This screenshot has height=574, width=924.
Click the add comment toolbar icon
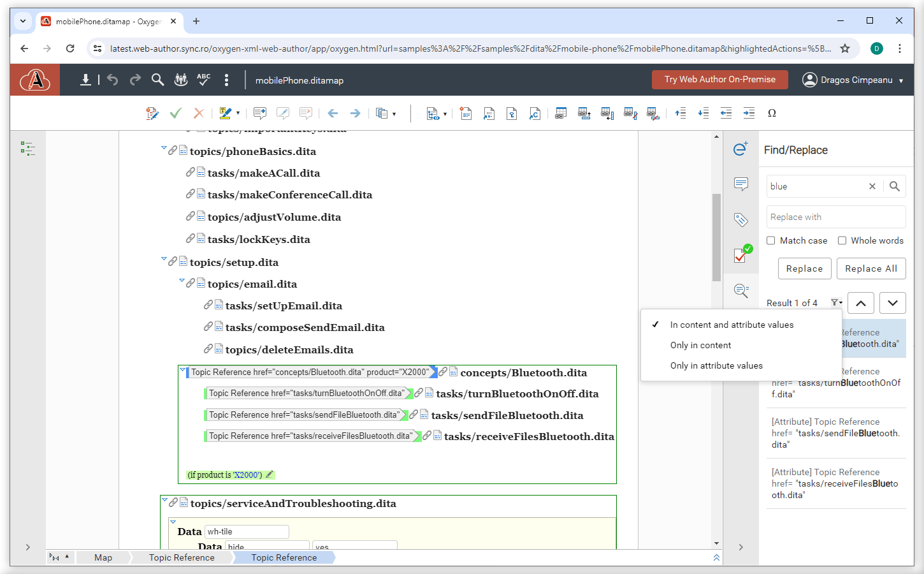(259, 114)
